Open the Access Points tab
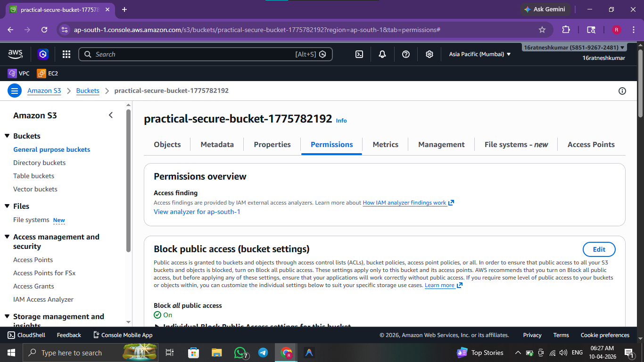 (591, 144)
